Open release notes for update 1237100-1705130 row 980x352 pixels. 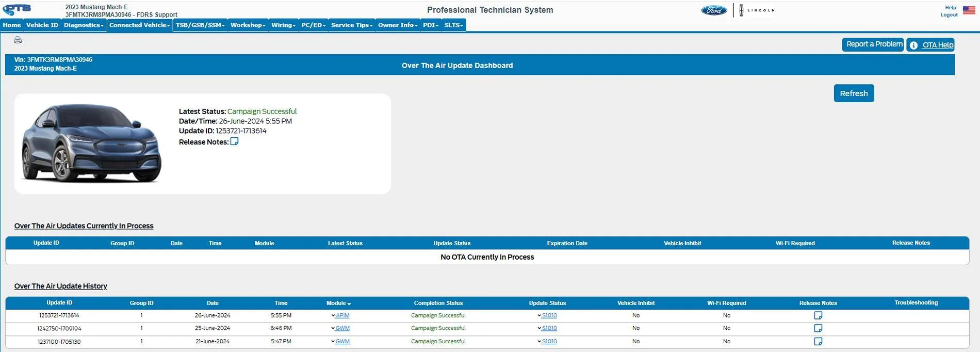tap(818, 341)
